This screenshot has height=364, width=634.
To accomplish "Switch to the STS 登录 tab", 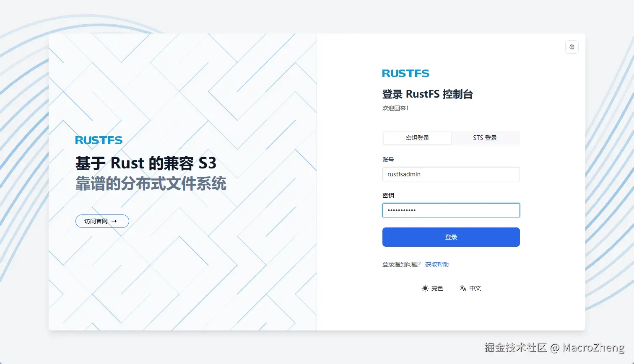I will coord(485,138).
